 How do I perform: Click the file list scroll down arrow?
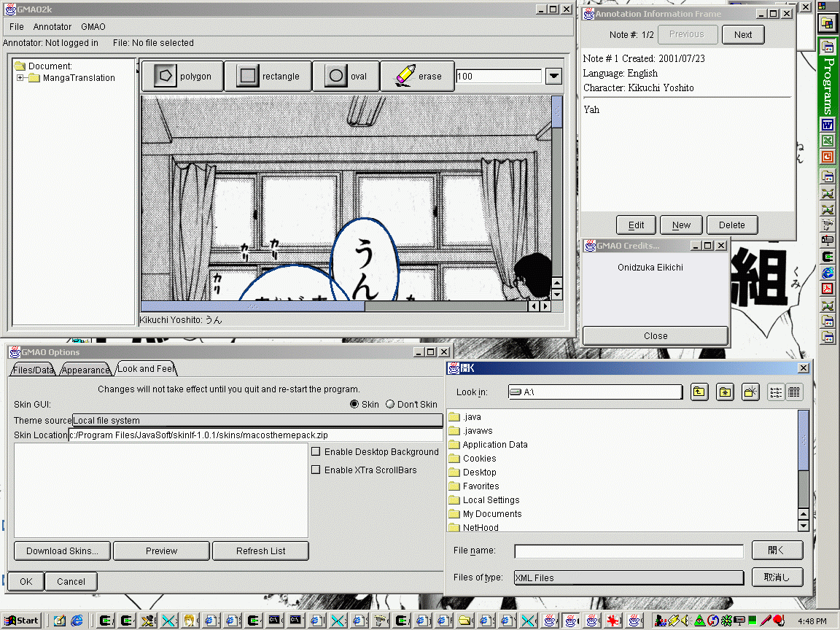(x=803, y=526)
